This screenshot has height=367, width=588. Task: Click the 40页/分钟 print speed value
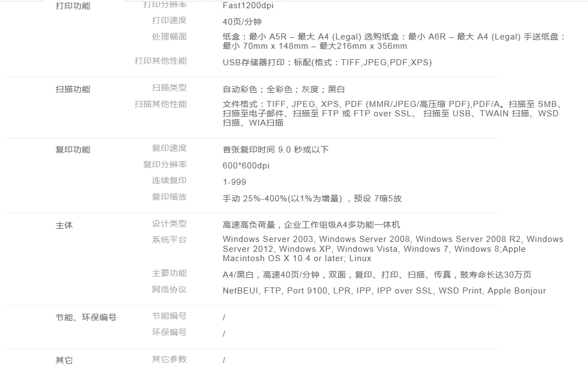pyautogui.click(x=242, y=22)
